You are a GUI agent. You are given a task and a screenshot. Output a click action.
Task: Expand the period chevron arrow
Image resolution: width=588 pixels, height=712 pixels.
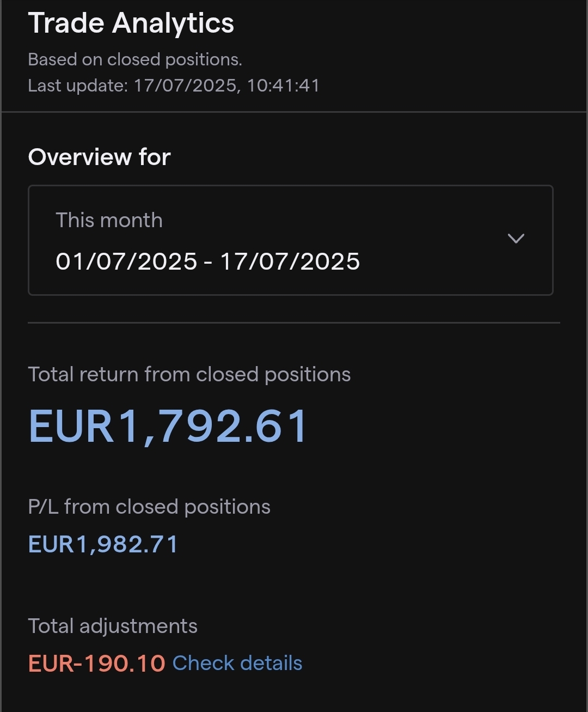point(516,239)
